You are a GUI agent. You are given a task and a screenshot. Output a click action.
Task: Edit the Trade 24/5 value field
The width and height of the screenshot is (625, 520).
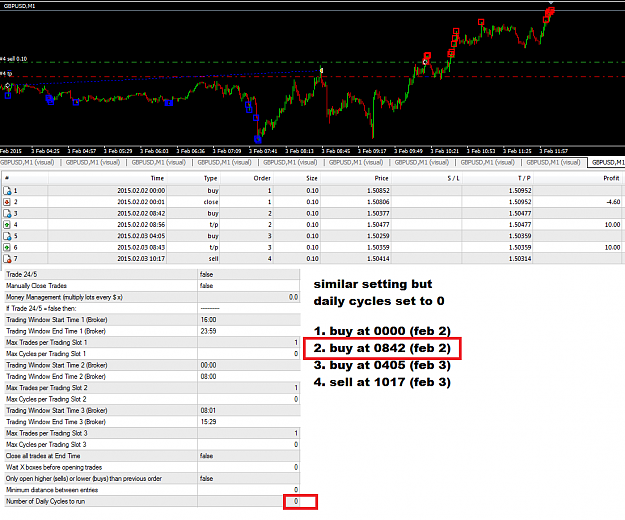click(248, 275)
